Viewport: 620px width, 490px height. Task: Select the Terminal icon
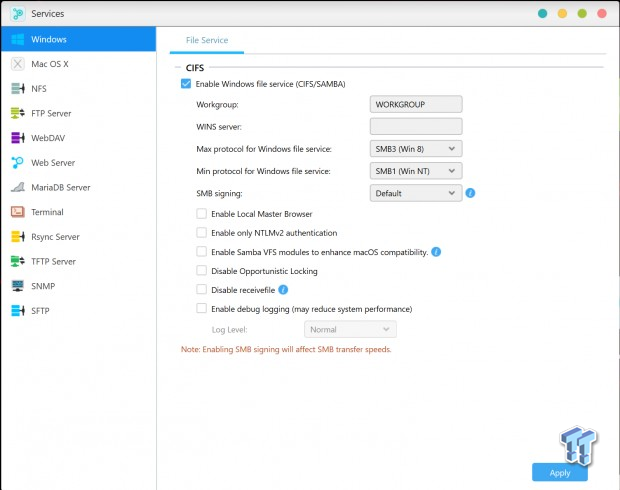coord(17,212)
